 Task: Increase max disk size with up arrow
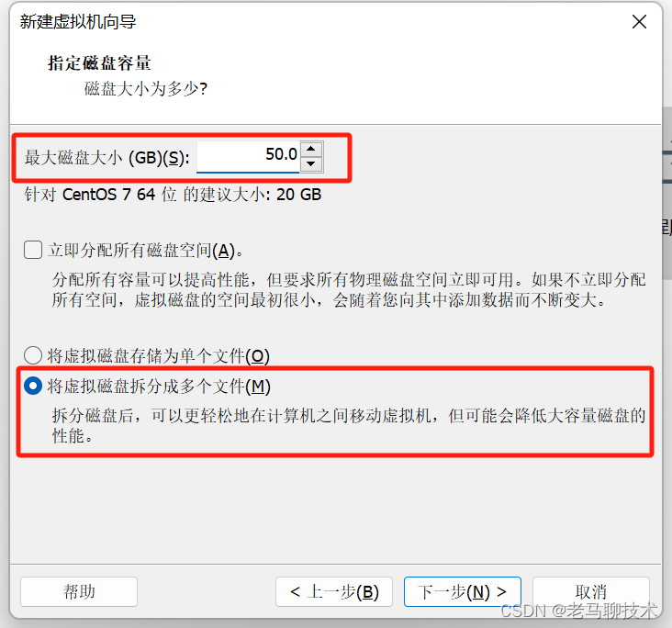tap(311, 149)
